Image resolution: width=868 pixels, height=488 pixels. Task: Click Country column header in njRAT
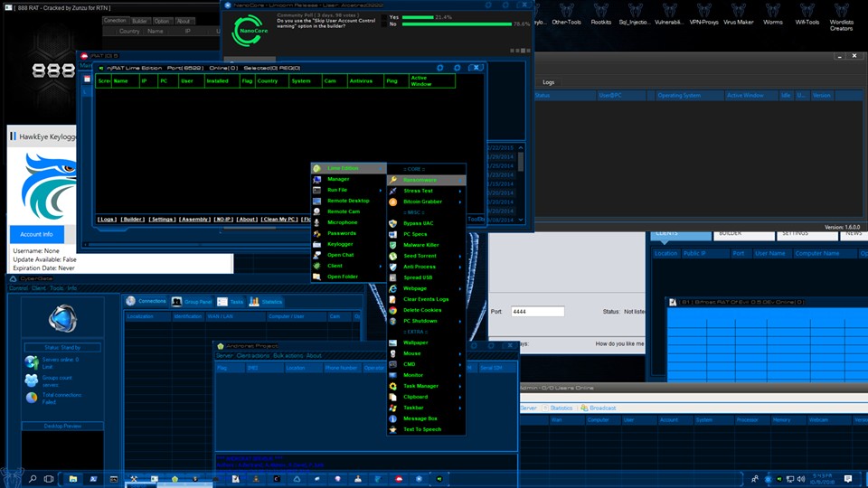click(x=271, y=80)
